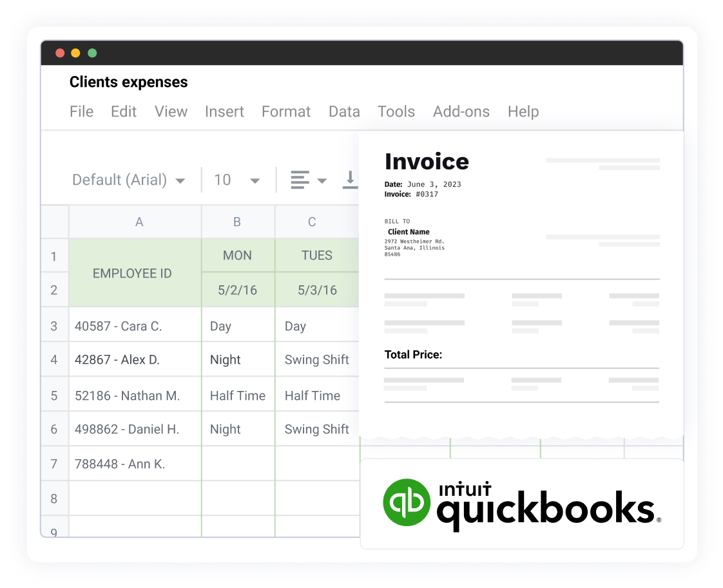The height and width of the screenshot is (588, 723).
Task: Open the Add-ons menu
Action: [461, 111]
